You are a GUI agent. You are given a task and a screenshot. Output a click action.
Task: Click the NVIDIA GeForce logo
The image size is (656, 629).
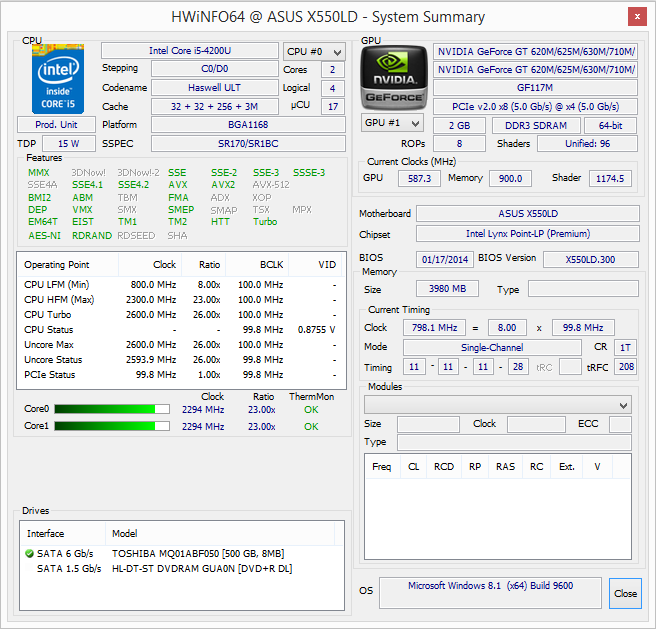[394, 78]
